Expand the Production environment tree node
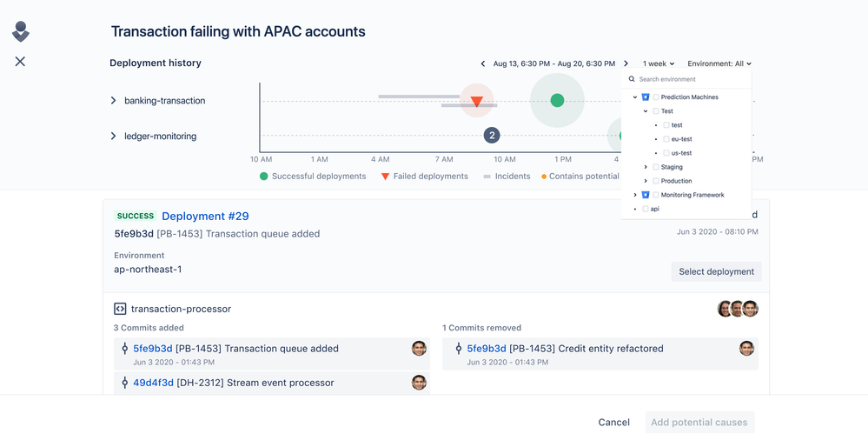Viewport: 868px width, 447px height. pyautogui.click(x=646, y=181)
